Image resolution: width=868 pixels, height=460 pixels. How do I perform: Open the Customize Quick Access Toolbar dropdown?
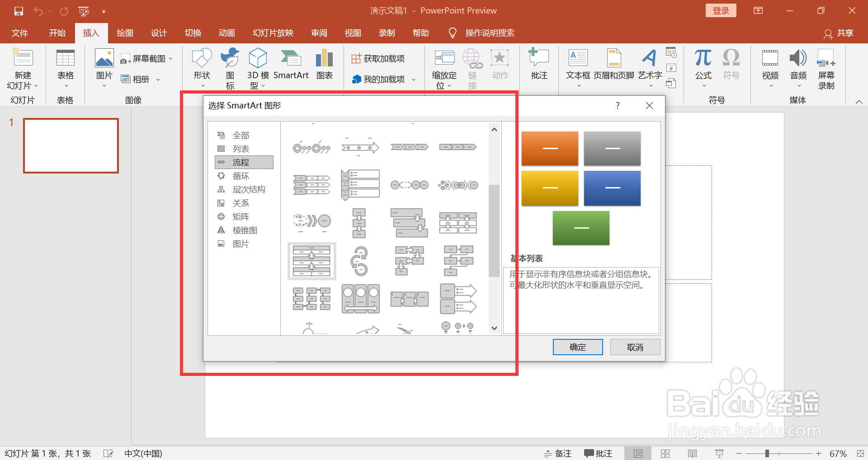point(104,11)
